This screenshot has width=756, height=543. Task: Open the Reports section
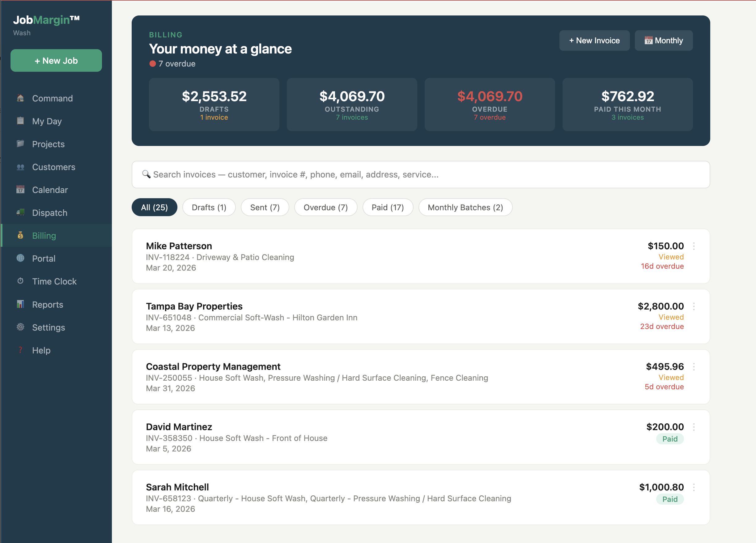pos(47,304)
